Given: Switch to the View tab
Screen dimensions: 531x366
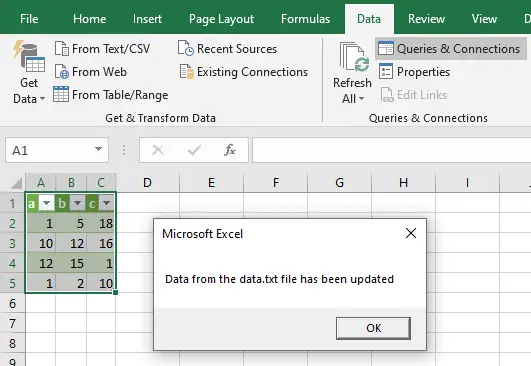Looking at the screenshot, I should 484,19.
